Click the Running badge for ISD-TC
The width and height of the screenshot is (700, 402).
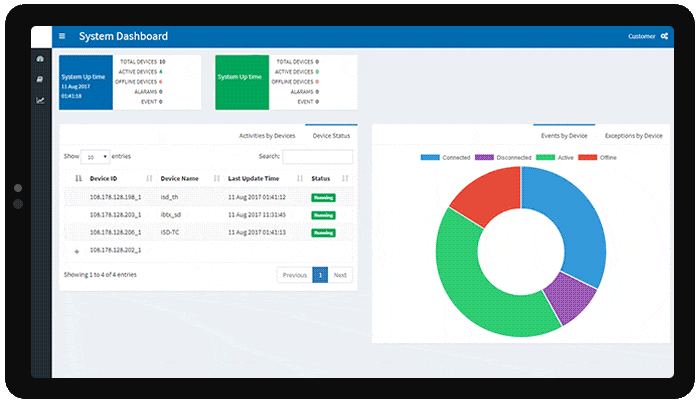coord(323,233)
